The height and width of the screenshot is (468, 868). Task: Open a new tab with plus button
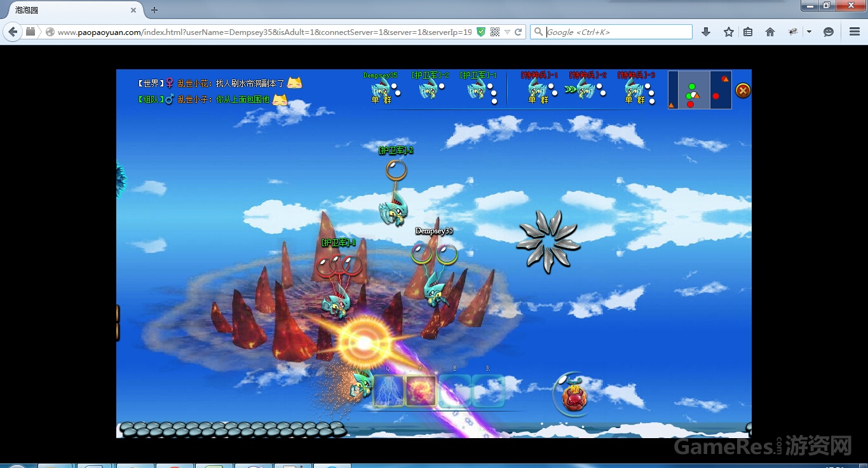(x=154, y=10)
